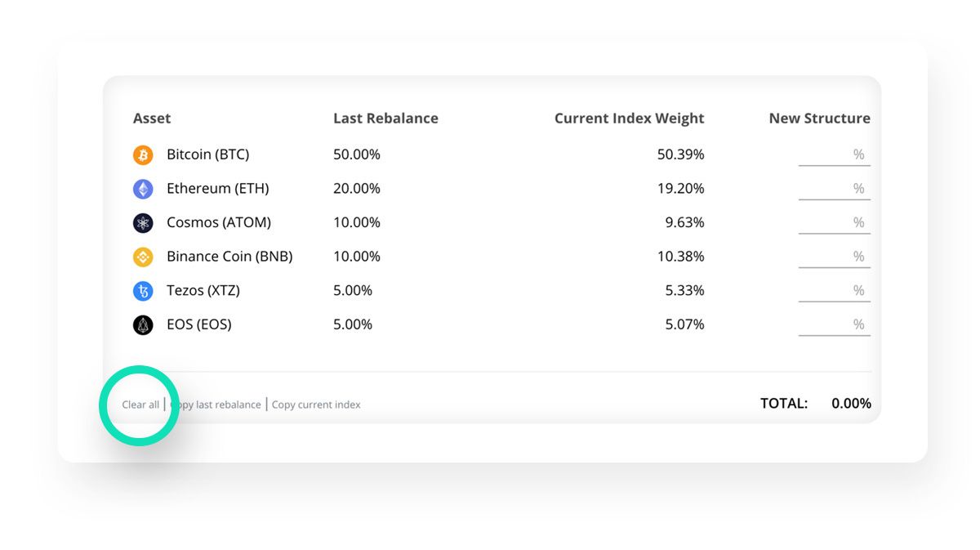Viewport: 980px width, 550px height.
Task: Click the EOS black icon
Action: [143, 325]
